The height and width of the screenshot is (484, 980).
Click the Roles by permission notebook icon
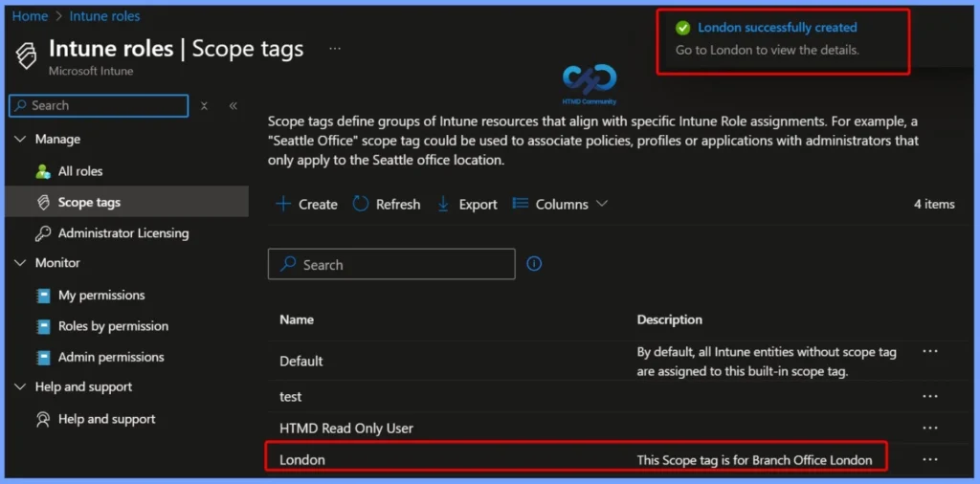pyautogui.click(x=43, y=326)
